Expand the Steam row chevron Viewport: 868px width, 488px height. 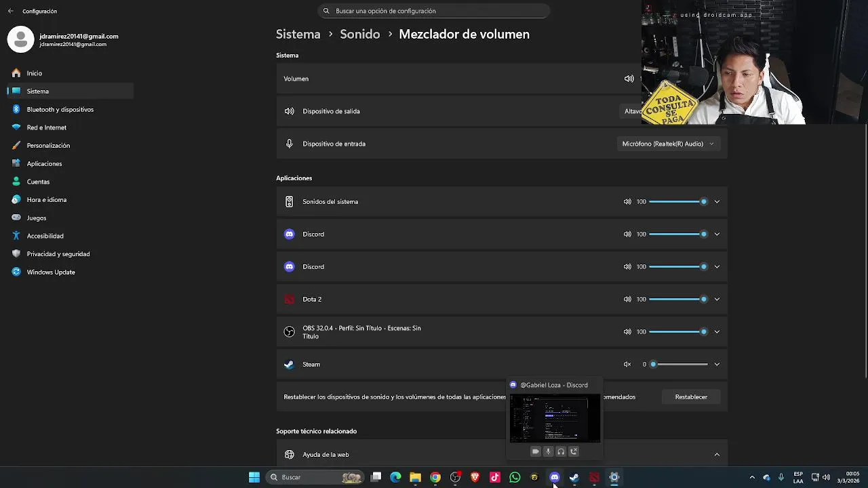717,364
